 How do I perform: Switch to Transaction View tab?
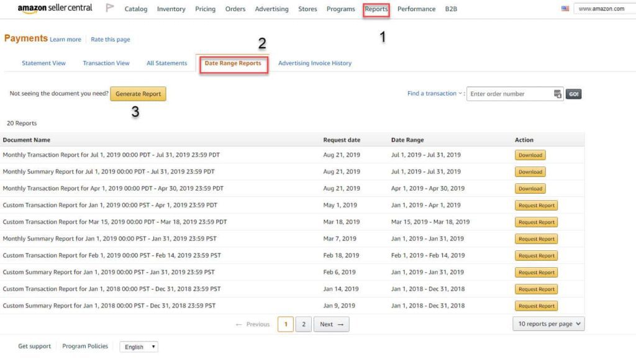tap(106, 63)
